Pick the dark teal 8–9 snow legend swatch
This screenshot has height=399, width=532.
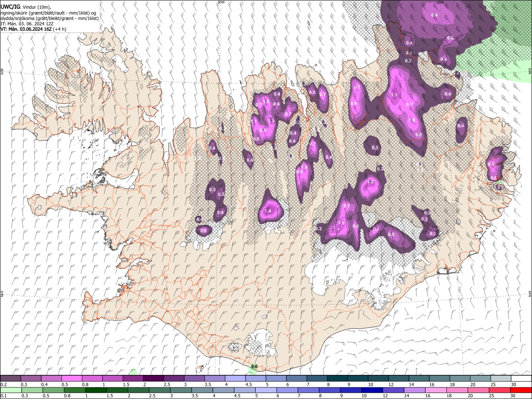point(337,379)
